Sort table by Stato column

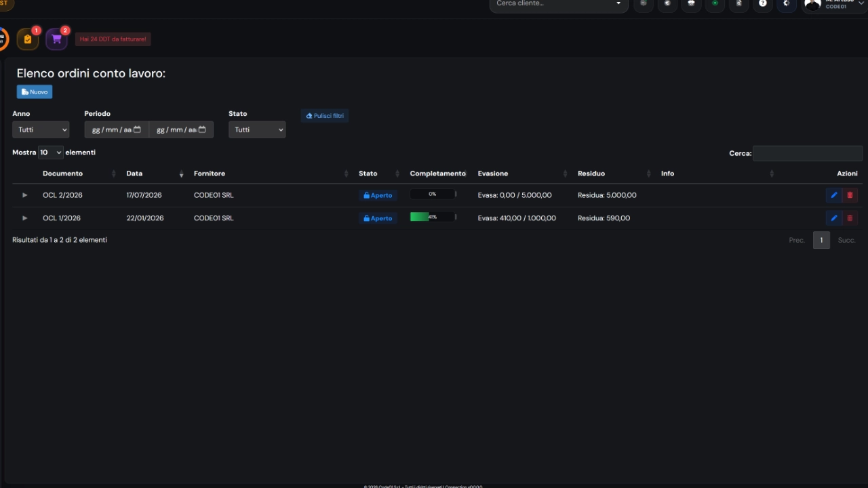point(379,174)
